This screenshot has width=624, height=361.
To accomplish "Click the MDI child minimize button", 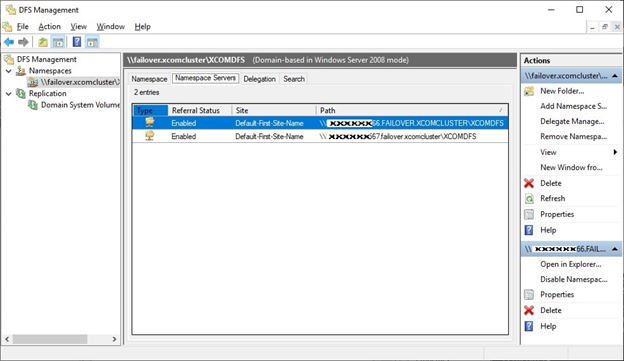I will point(593,27).
